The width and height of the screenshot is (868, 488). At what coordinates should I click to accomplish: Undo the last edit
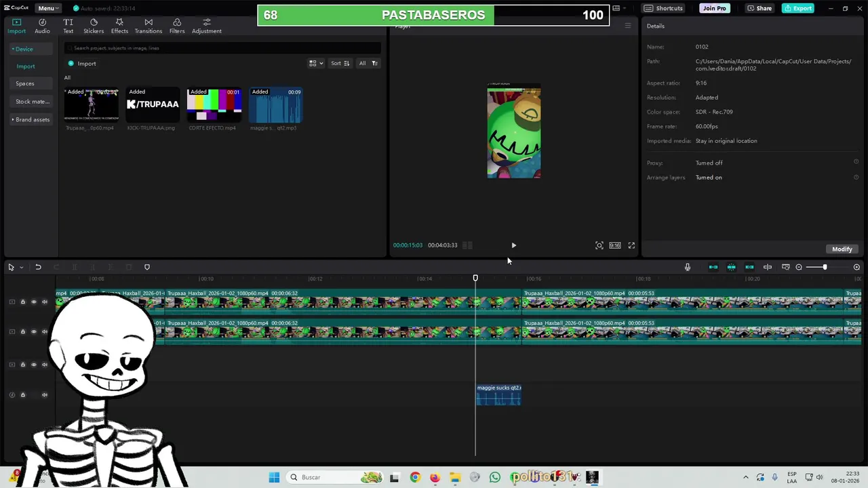(x=38, y=267)
